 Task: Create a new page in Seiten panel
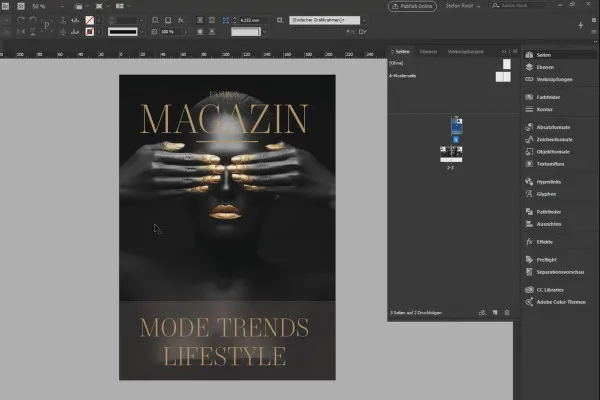point(495,313)
